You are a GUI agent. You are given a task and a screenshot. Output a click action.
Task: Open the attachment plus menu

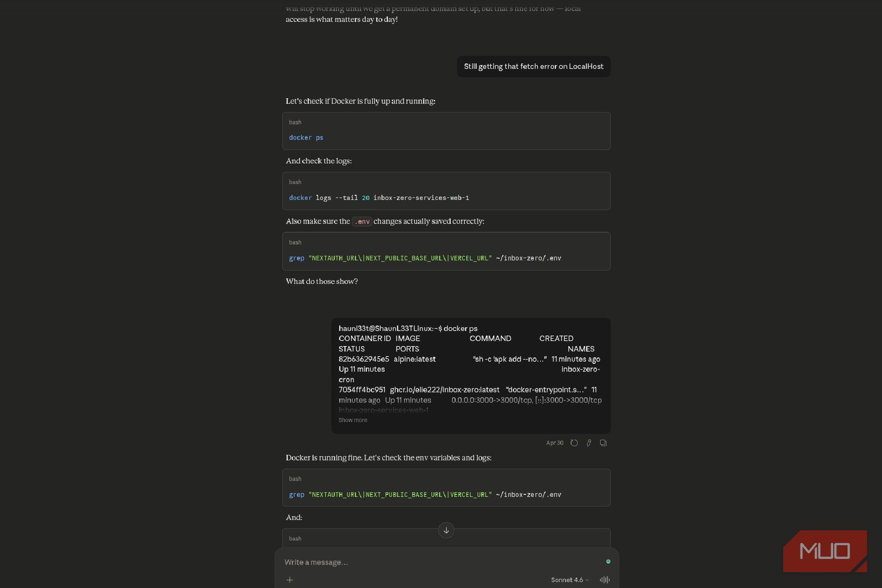[x=290, y=580]
